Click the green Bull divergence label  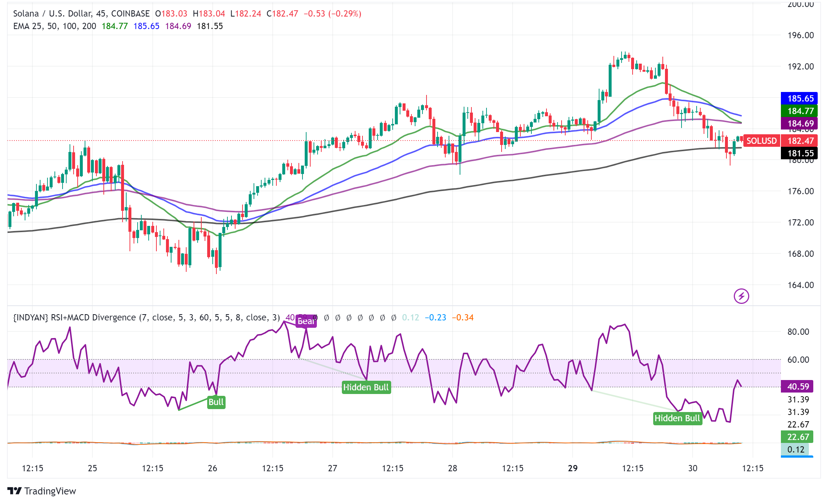coord(216,402)
